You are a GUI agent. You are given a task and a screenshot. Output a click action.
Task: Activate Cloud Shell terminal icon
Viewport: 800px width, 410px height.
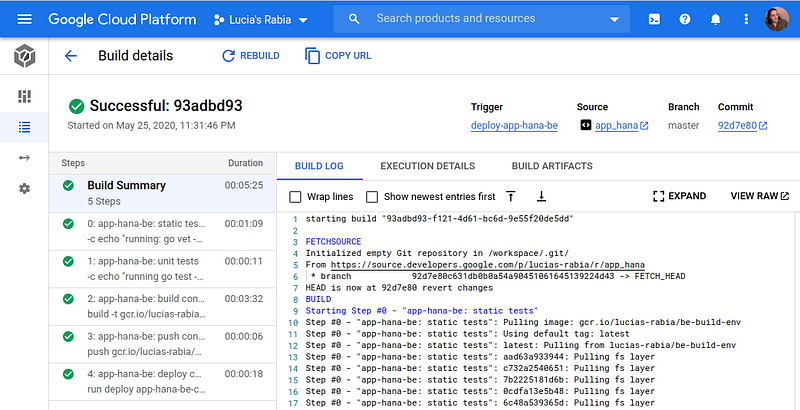(654, 19)
